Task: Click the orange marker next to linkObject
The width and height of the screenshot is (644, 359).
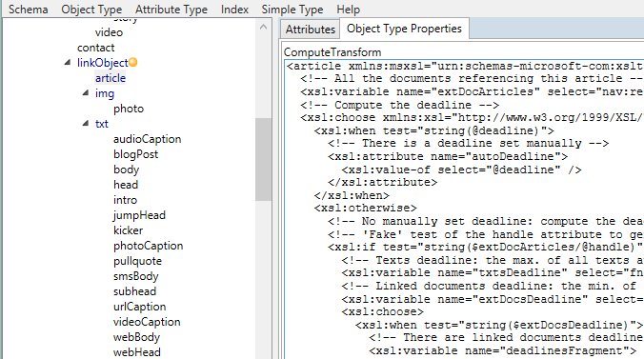Action: tap(133, 63)
